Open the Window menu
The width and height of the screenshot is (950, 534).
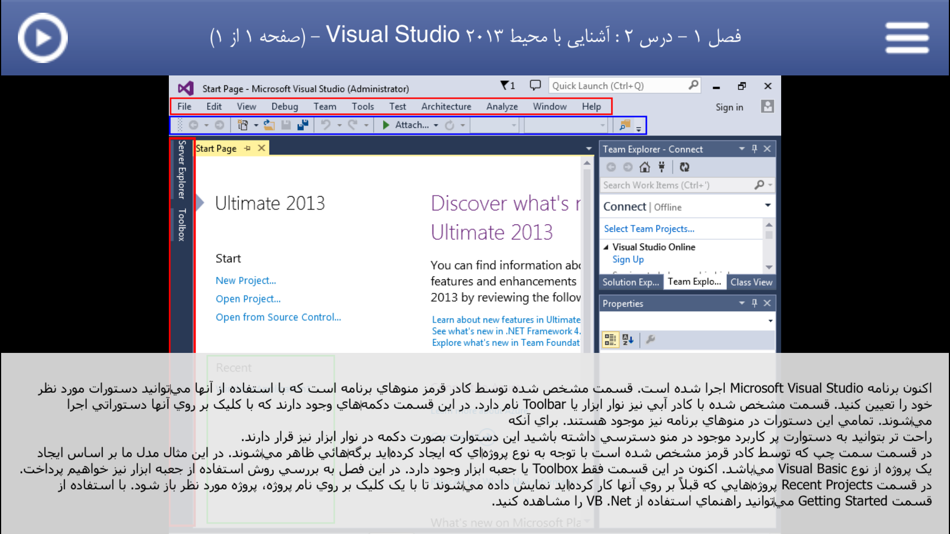click(x=550, y=107)
